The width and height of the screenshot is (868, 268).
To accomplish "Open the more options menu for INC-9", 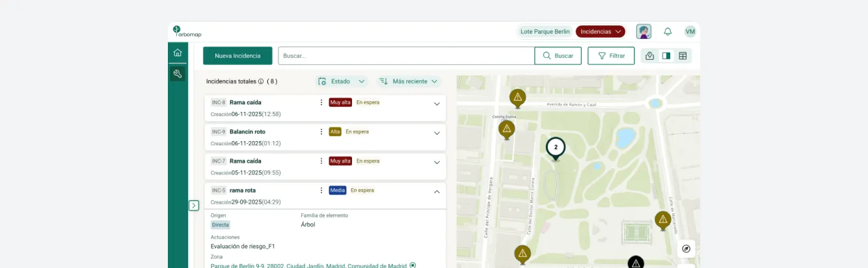I will pos(321,131).
